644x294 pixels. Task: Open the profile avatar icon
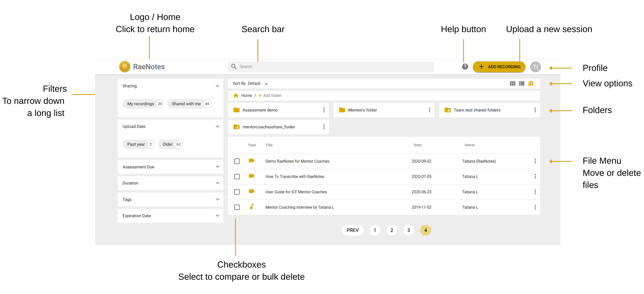click(535, 67)
